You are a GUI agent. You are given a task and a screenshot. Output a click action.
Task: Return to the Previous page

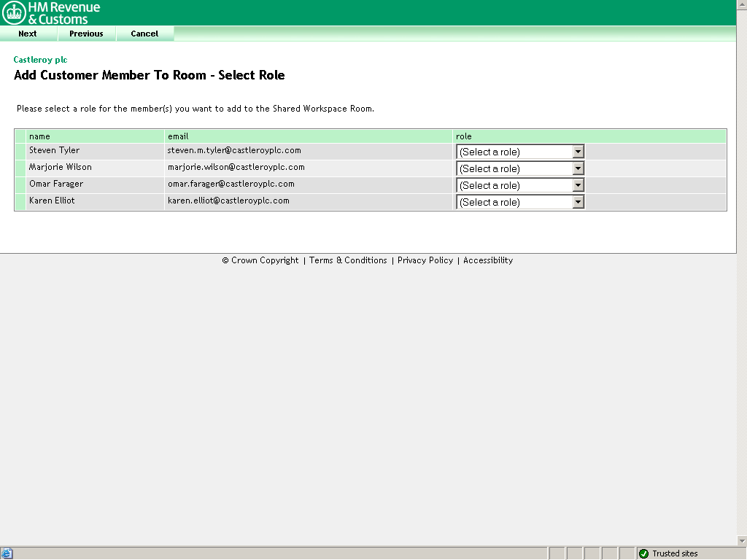(86, 34)
